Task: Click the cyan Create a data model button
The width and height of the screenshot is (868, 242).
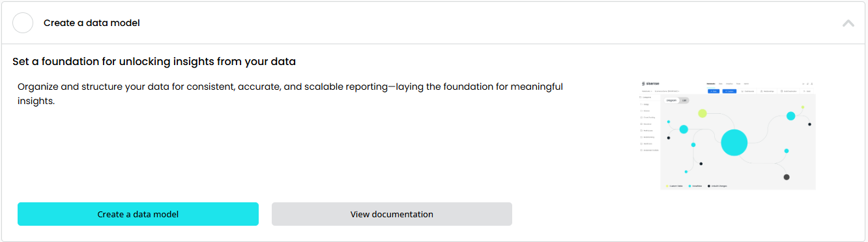Action: pyautogui.click(x=138, y=214)
